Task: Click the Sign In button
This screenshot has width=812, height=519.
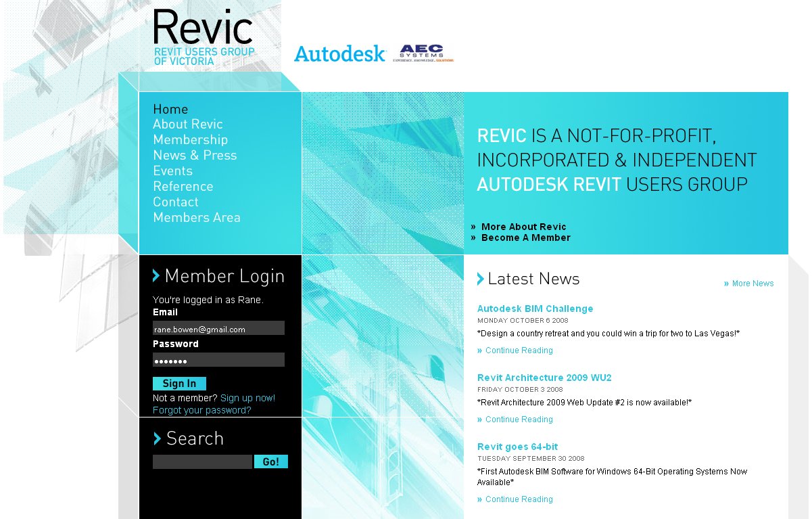Action: pyautogui.click(x=179, y=384)
